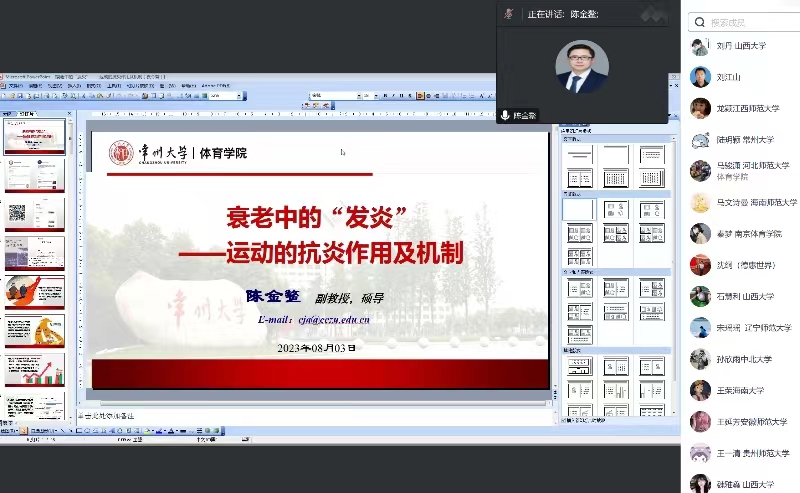Select the Arrow drawing tool
This screenshot has width=800, height=493.
tap(70, 431)
